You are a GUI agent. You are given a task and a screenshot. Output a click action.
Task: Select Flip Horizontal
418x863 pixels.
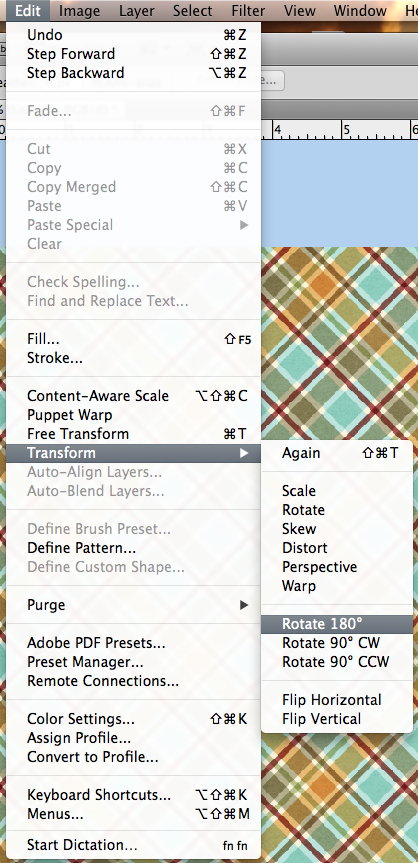(x=336, y=700)
